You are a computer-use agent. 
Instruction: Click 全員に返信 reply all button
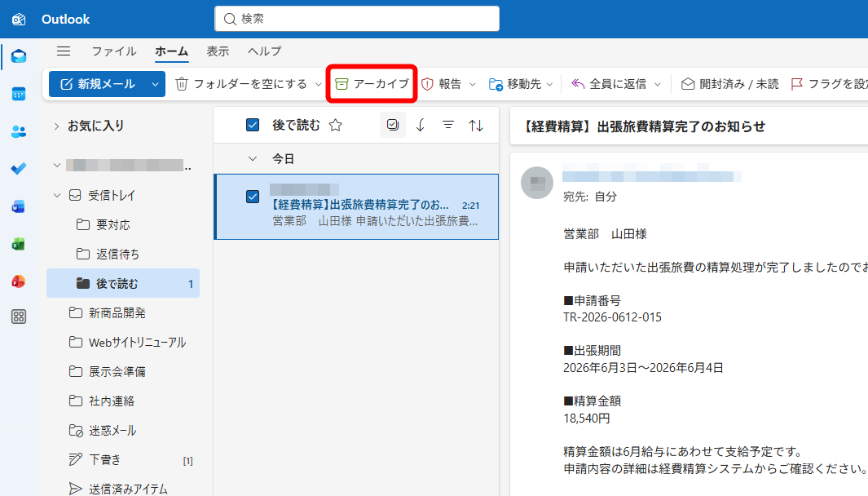pyautogui.click(x=609, y=84)
